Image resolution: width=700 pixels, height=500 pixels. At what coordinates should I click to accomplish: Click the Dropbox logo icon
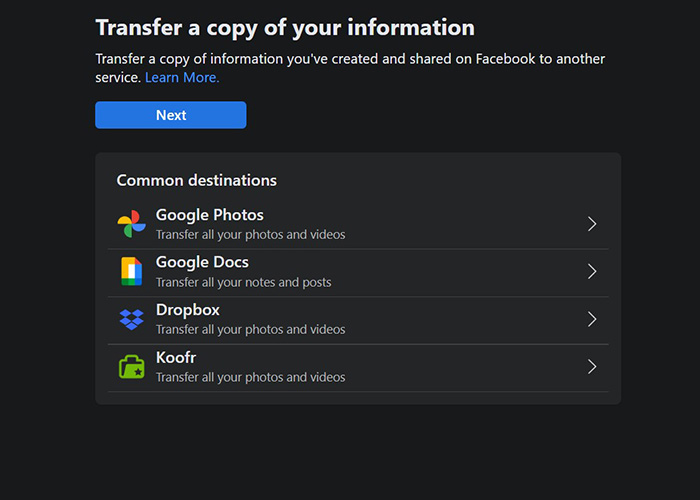pyautogui.click(x=132, y=319)
